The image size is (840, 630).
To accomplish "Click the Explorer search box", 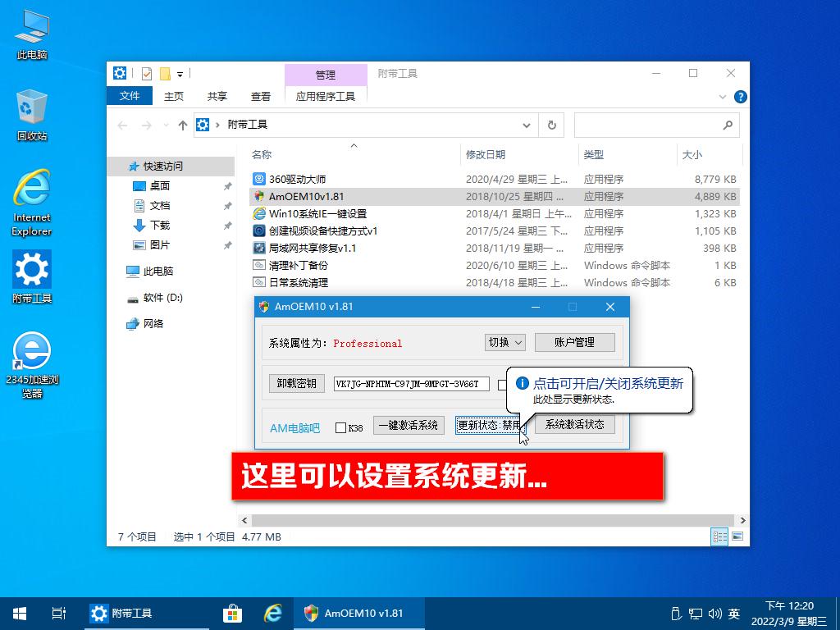I will tap(657, 126).
